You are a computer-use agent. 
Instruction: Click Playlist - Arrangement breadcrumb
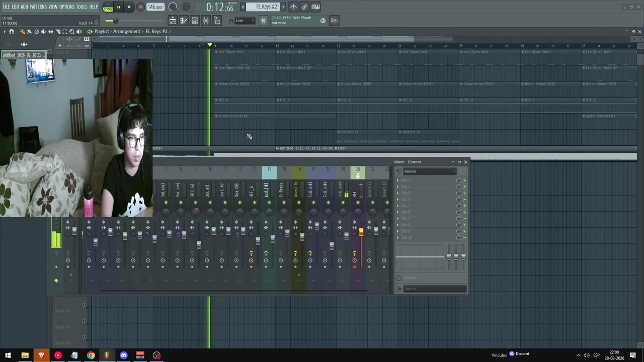(117, 31)
